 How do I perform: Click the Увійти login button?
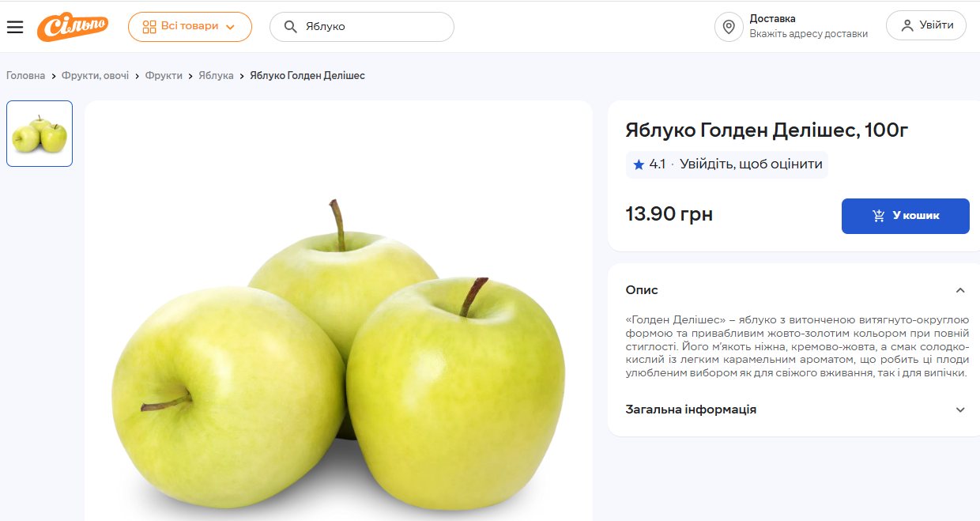tap(926, 25)
